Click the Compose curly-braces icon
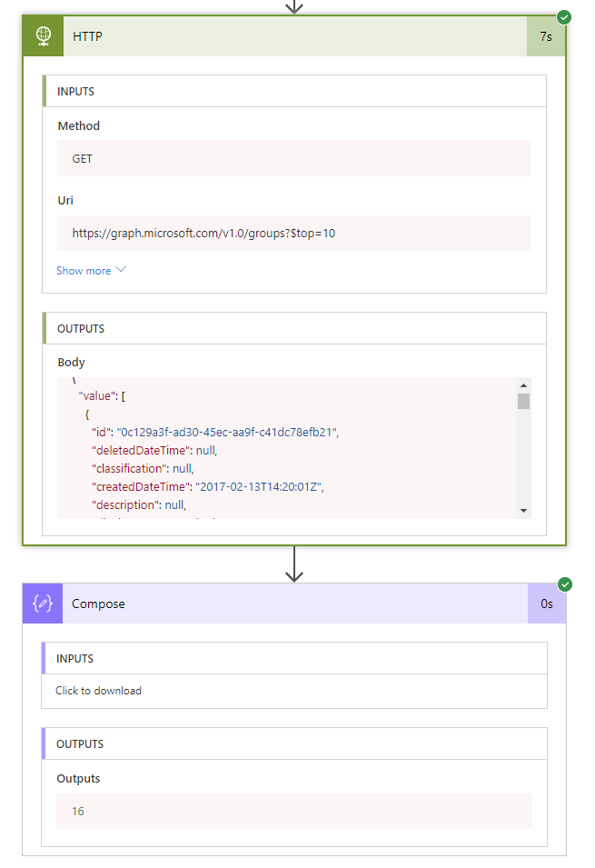Screen dimensions: 595x868 click(x=43, y=604)
